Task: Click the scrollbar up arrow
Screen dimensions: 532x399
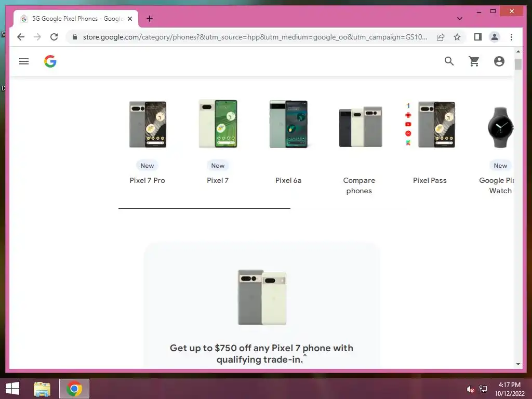Action: point(518,51)
